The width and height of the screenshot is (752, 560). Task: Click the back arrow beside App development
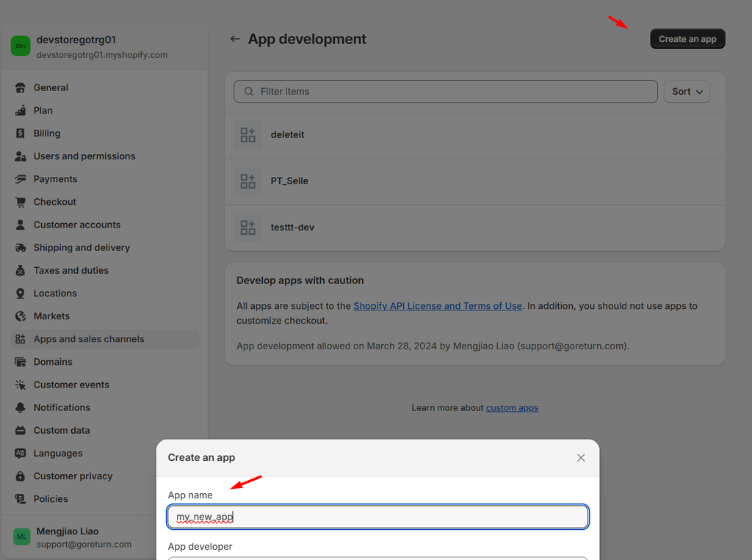point(235,39)
